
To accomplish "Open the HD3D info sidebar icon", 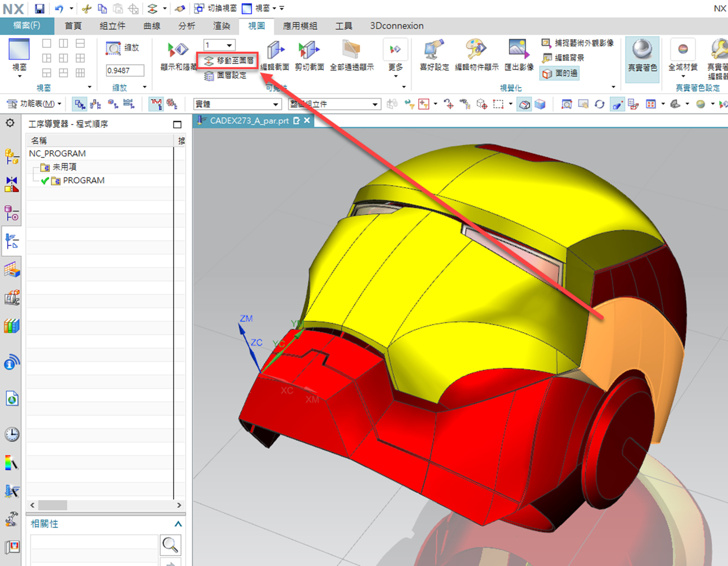I will click(x=12, y=362).
